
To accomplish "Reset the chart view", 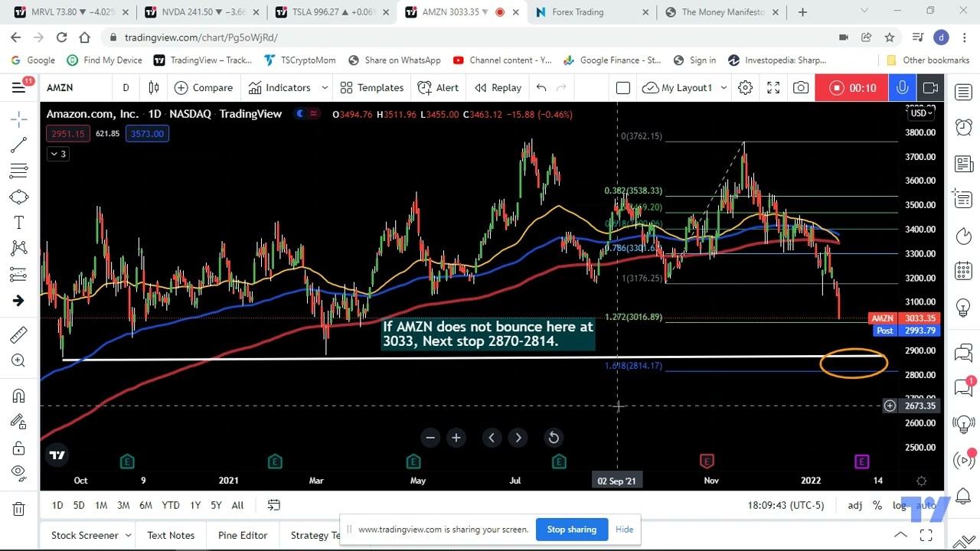I will point(554,438).
